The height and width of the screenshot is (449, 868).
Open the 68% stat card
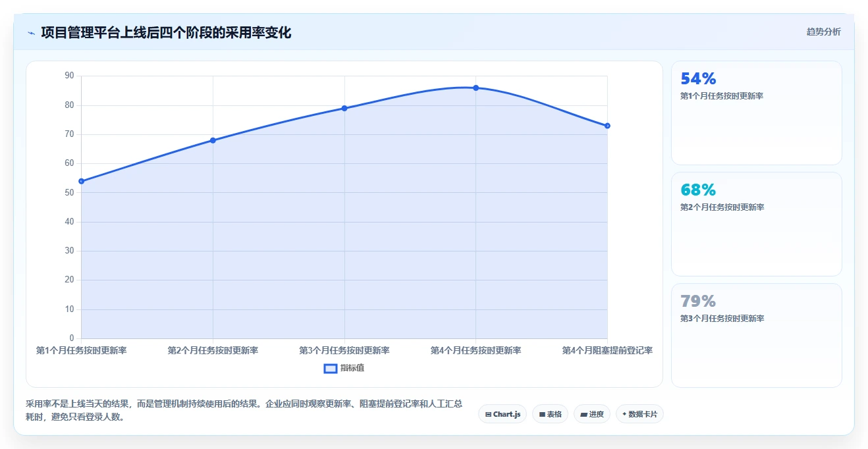pos(757,224)
